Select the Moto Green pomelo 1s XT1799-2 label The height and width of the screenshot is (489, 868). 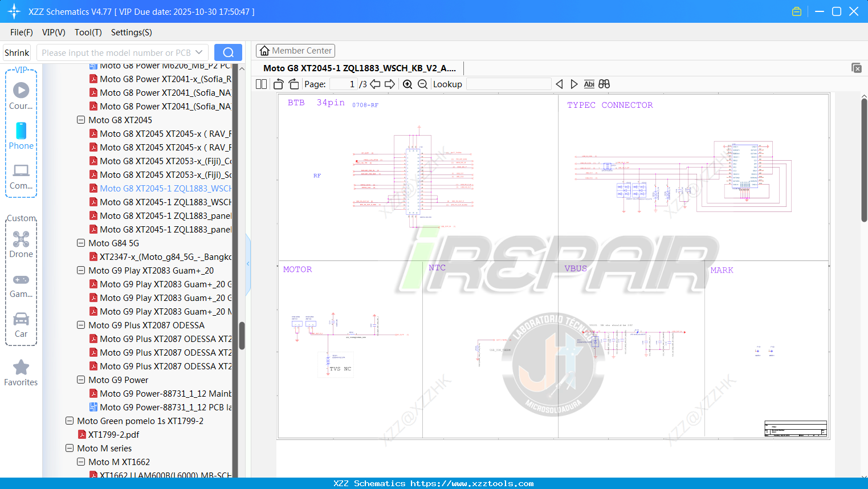[x=140, y=421]
